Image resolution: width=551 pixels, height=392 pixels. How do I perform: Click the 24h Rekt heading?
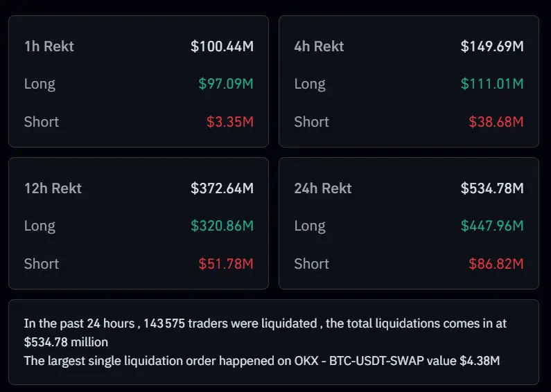[x=323, y=188]
